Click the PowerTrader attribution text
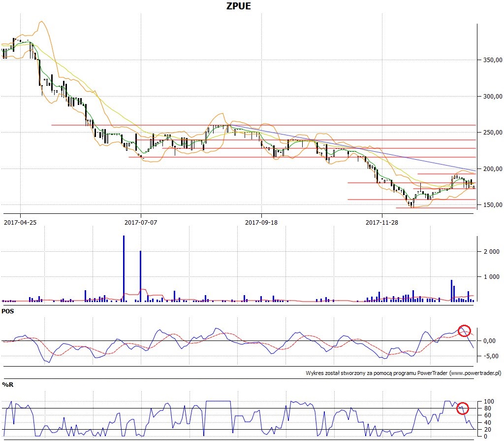504x441 pixels. (x=404, y=373)
